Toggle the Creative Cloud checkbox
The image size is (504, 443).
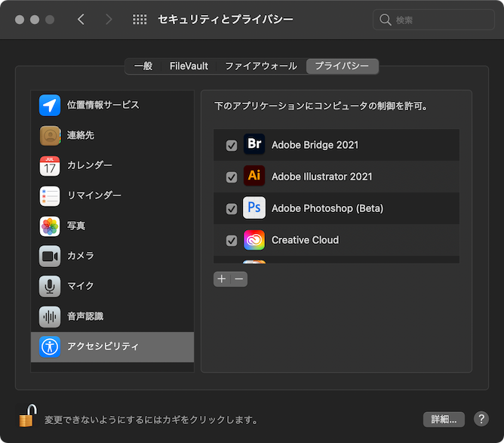(232, 241)
